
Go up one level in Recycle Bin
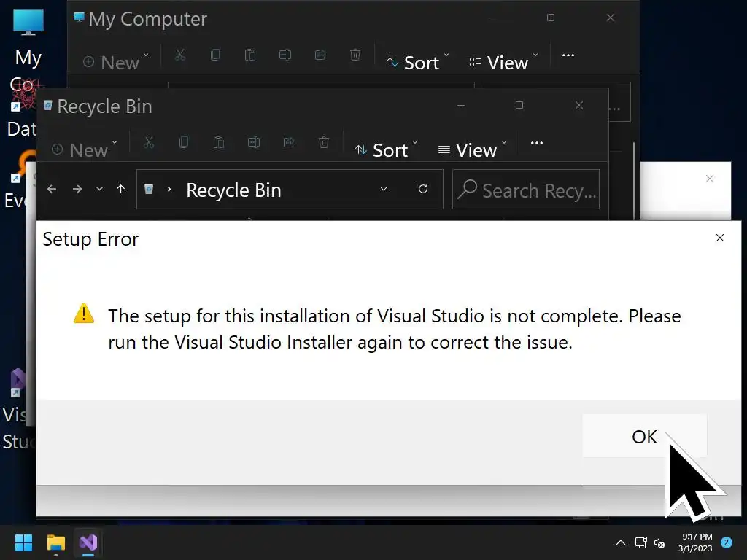click(x=121, y=189)
